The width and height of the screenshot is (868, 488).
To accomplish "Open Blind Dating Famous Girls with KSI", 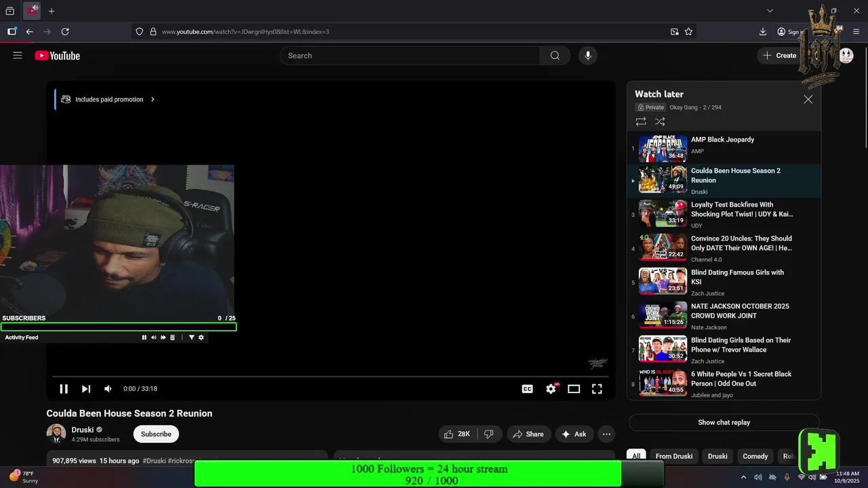I will click(x=724, y=282).
